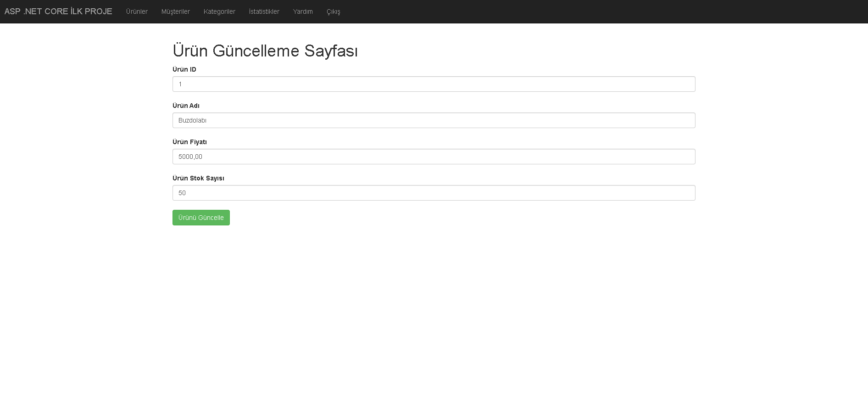
Task: Click the Ürün Adı label
Action: pos(185,106)
